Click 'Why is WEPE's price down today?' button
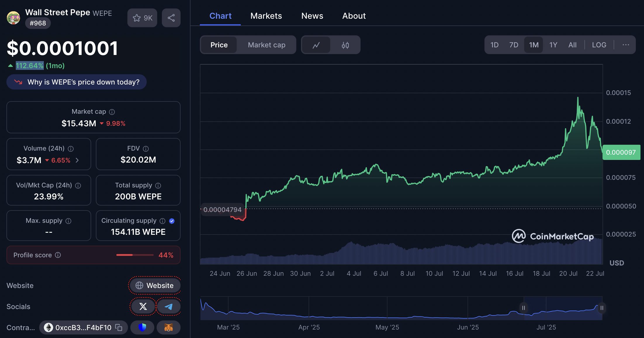644x338 pixels. tap(77, 82)
